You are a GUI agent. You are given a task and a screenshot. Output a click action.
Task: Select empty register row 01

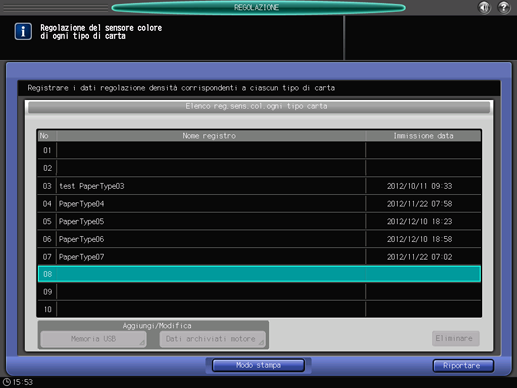pos(259,150)
